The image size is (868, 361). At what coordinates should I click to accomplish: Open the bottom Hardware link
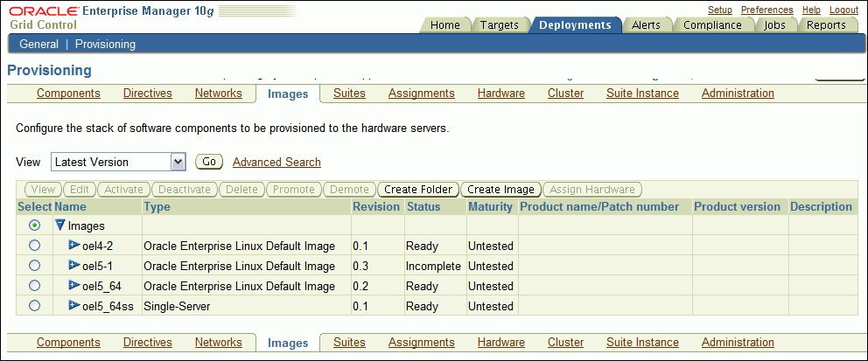point(501,342)
